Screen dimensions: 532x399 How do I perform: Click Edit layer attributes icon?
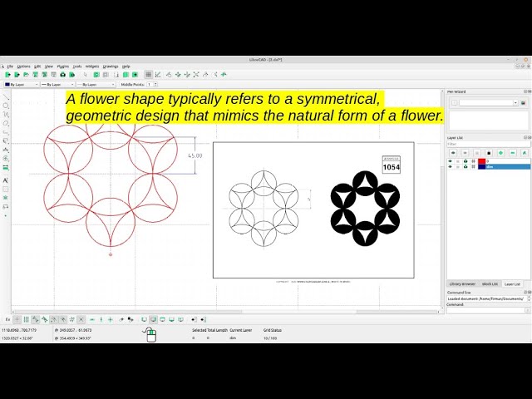click(525, 153)
